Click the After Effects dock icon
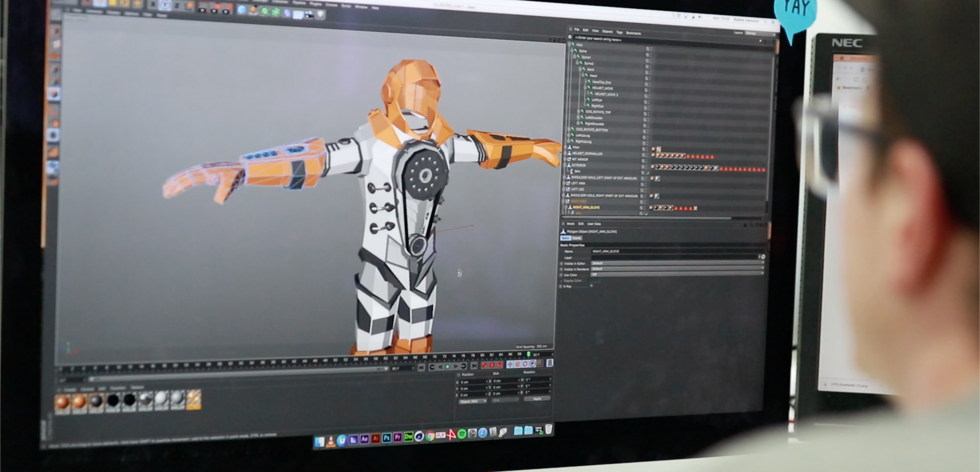This screenshot has width=980, height=472. coord(364,439)
